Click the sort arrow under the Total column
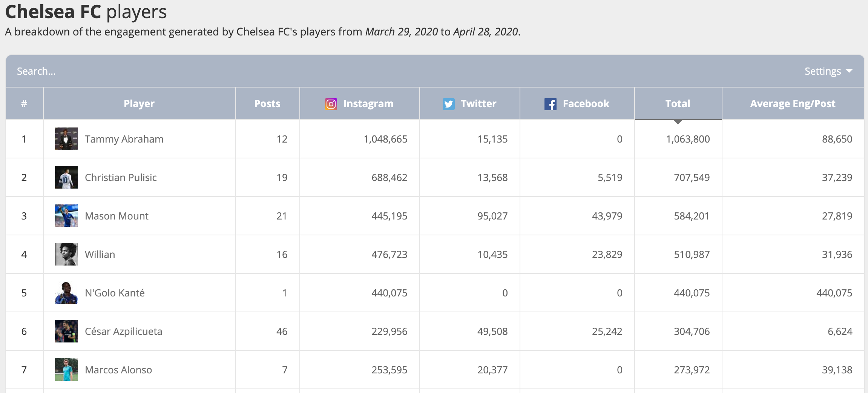Image resolution: width=868 pixels, height=393 pixels. point(678,121)
